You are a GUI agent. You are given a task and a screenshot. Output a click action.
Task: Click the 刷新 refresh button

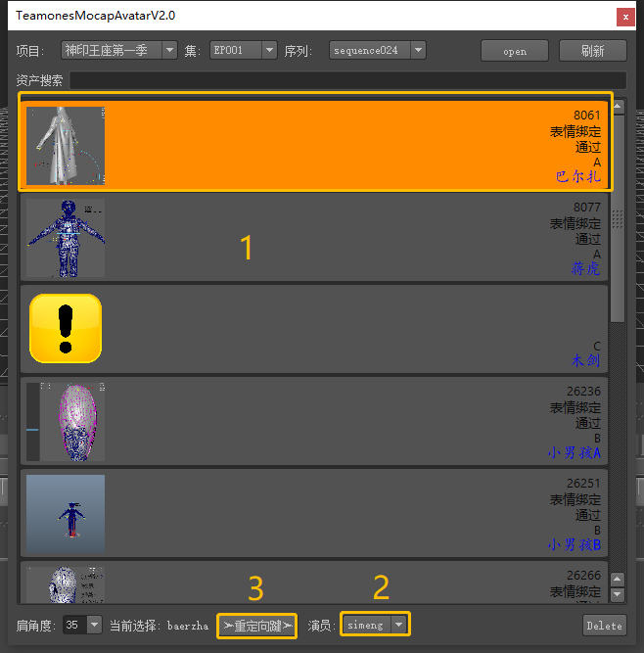click(592, 51)
